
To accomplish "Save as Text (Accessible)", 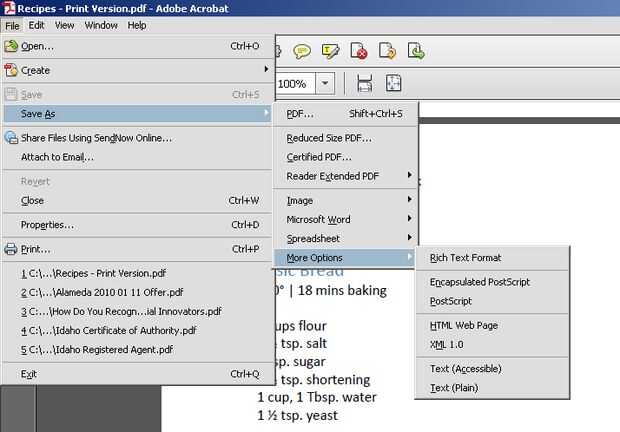I will (492, 368).
